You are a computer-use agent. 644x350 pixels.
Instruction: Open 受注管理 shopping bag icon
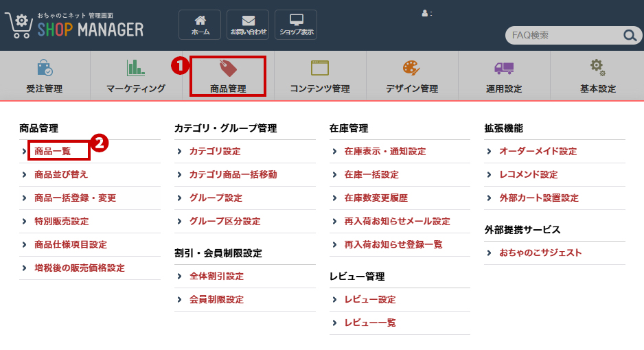coord(45,68)
